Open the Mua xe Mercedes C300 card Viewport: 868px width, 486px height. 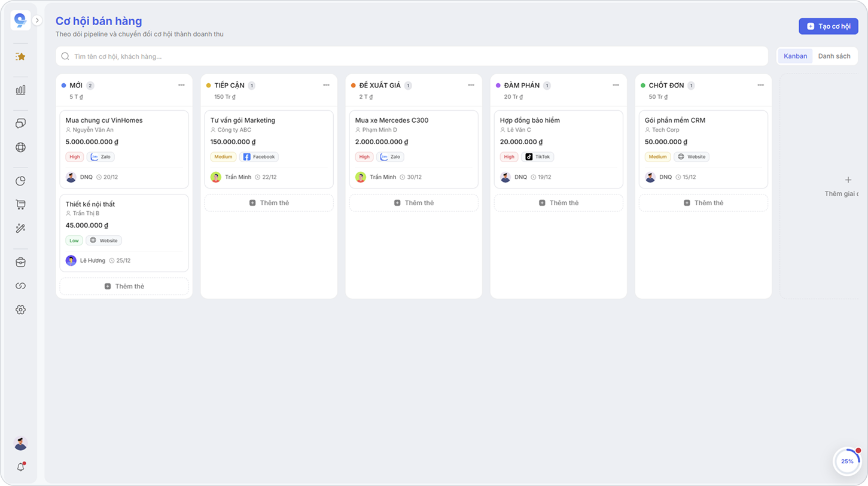(x=413, y=150)
